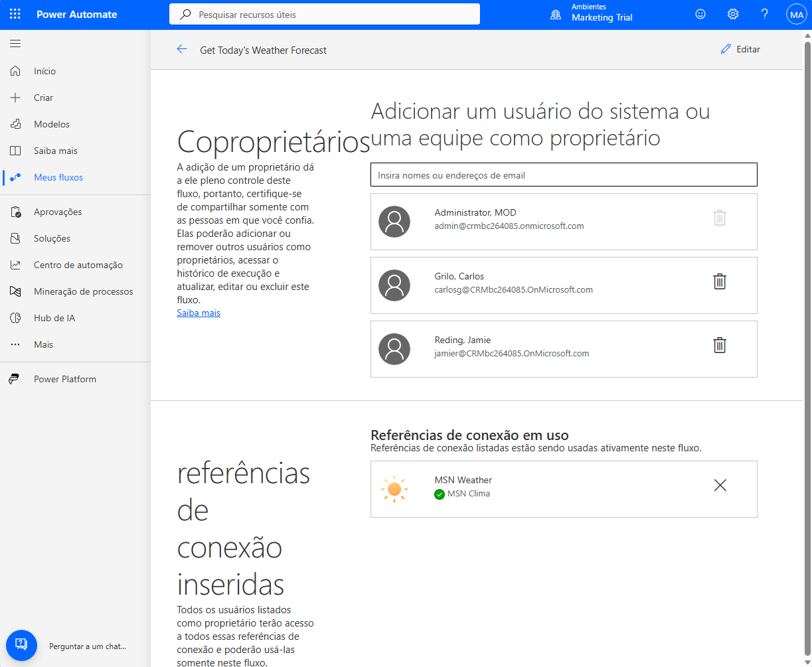Collapse the left navigation hamburger menu
This screenshot has height=667, width=812.
tap(15, 44)
